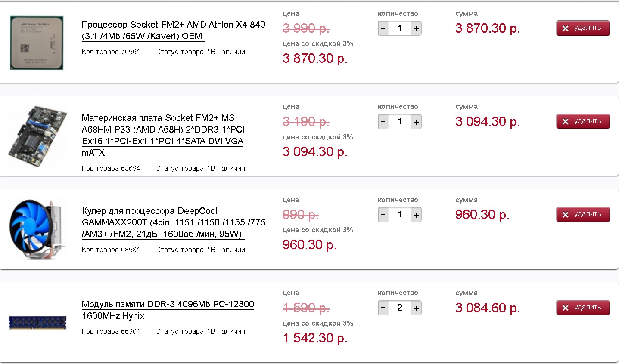
Task: Decrease quantity of AMD Athlon X4 840 processor
Action: point(383,29)
